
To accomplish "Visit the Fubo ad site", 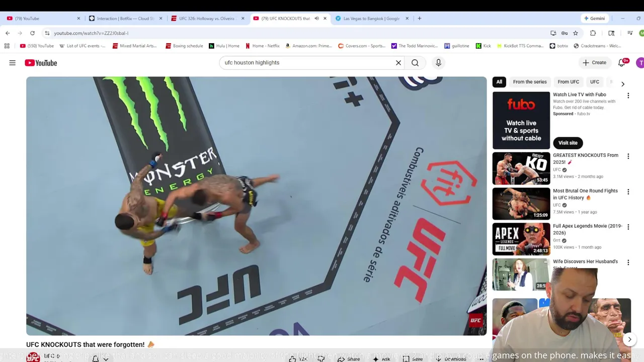I will click(x=568, y=143).
